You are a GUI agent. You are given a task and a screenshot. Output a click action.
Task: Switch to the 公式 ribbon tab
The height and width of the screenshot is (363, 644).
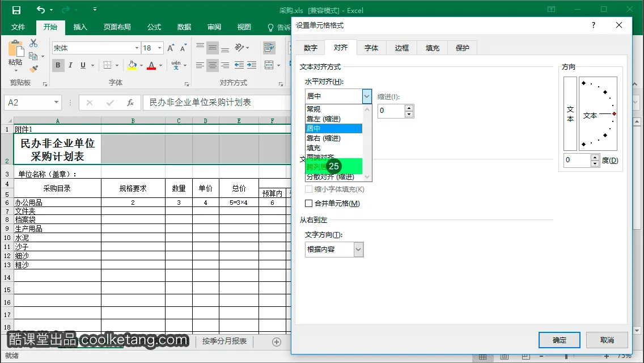154,27
